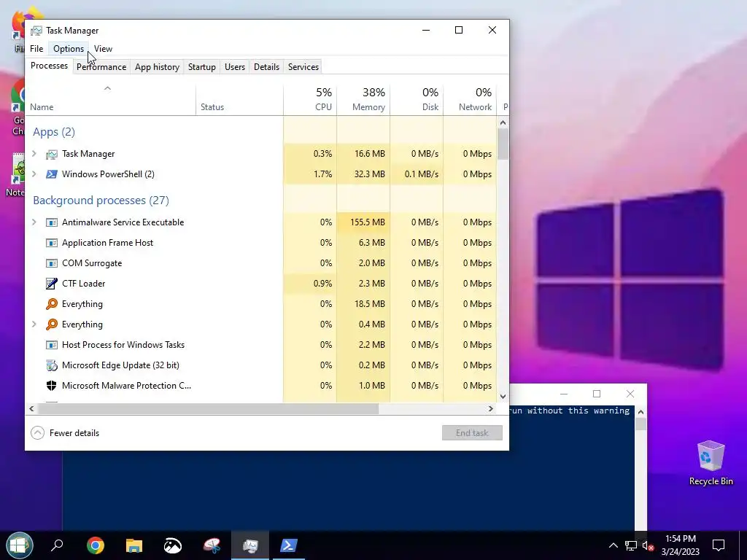Select the Processes tab
747x560 pixels.
[x=49, y=66]
